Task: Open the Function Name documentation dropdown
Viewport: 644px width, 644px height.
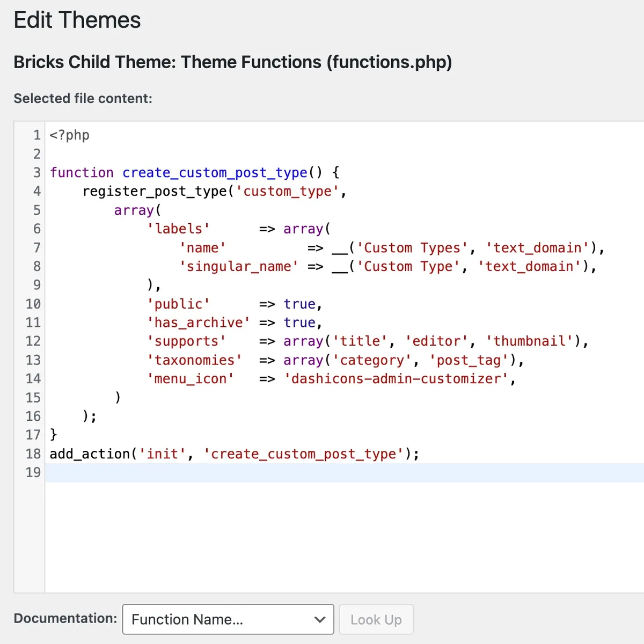Action: pos(228,619)
